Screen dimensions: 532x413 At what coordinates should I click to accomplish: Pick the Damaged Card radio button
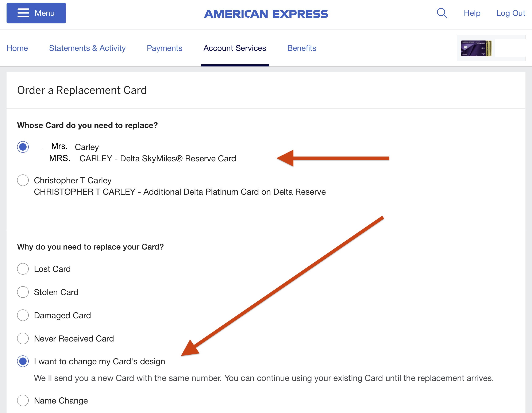click(23, 315)
